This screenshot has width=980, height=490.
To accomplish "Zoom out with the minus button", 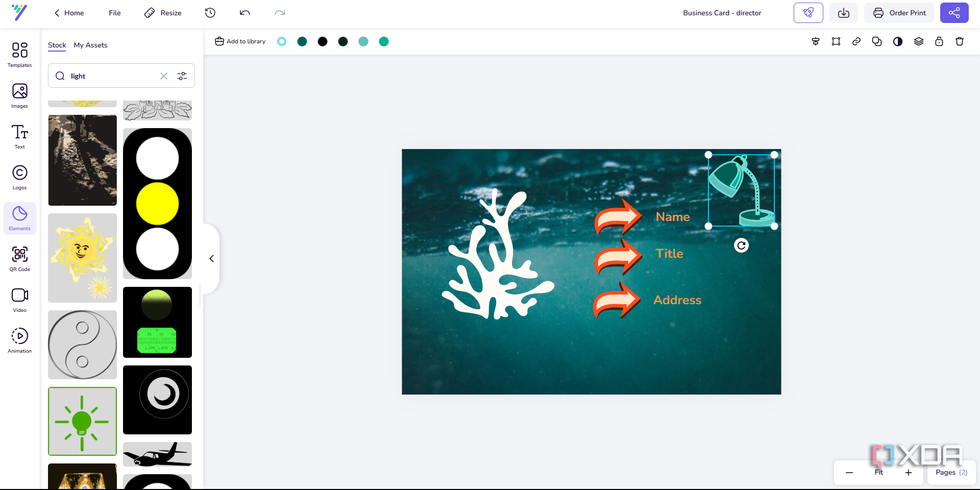I will pos(849,473).
